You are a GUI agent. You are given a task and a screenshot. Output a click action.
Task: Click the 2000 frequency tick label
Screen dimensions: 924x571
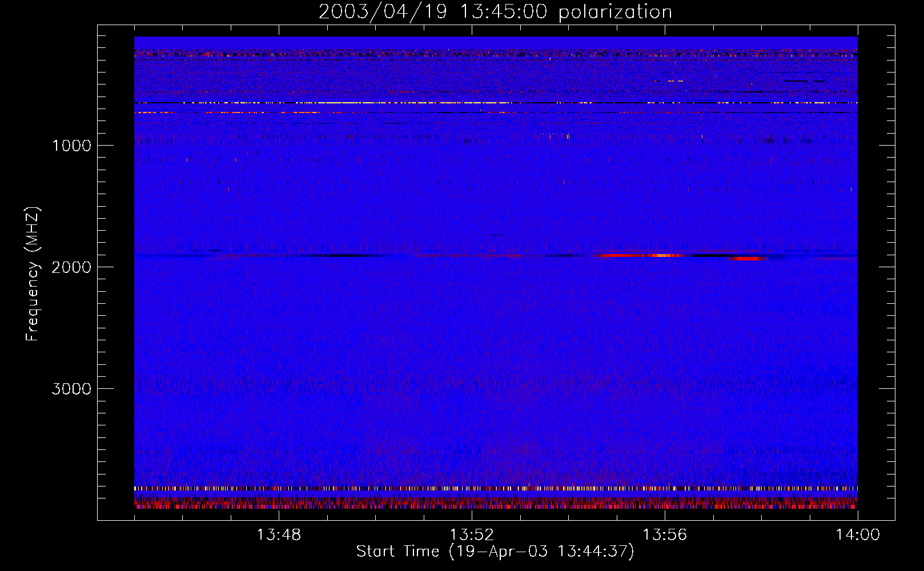pyautogui.click(x=71, y=267)
